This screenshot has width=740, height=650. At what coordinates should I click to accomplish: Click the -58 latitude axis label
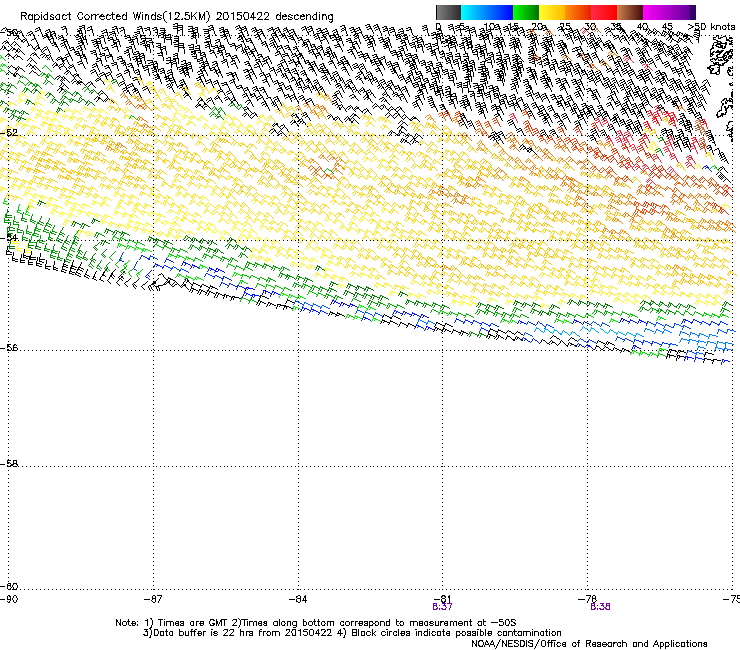tap(9, 464)
